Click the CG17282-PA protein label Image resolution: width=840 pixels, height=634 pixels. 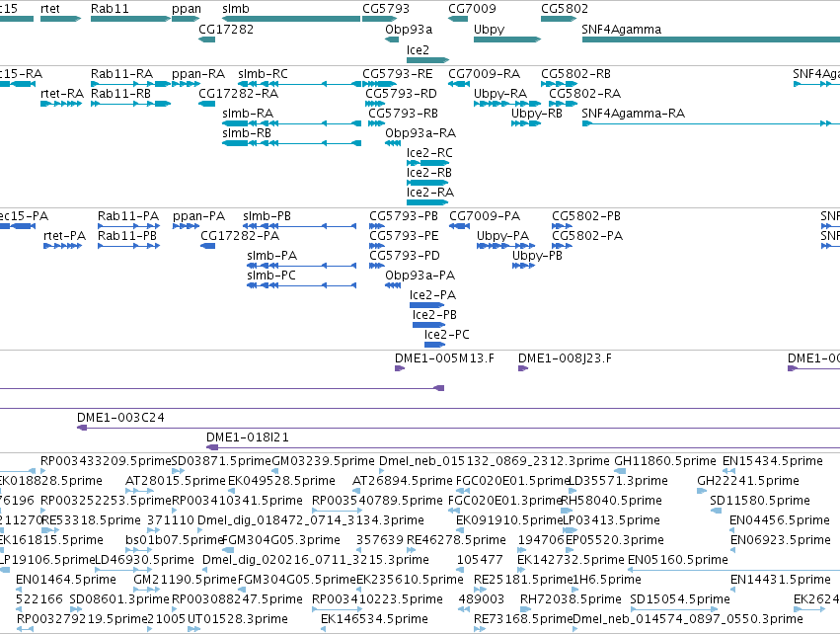pos(240,236)
